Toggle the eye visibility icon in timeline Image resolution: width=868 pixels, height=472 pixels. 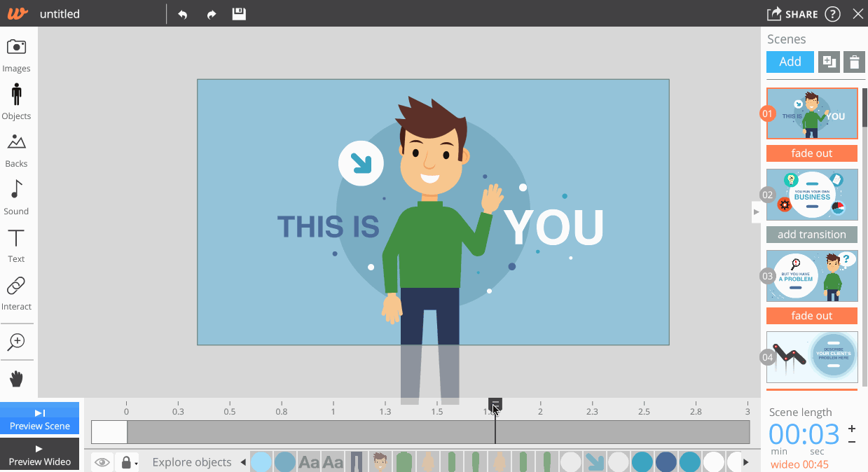(x=102, y=462)
